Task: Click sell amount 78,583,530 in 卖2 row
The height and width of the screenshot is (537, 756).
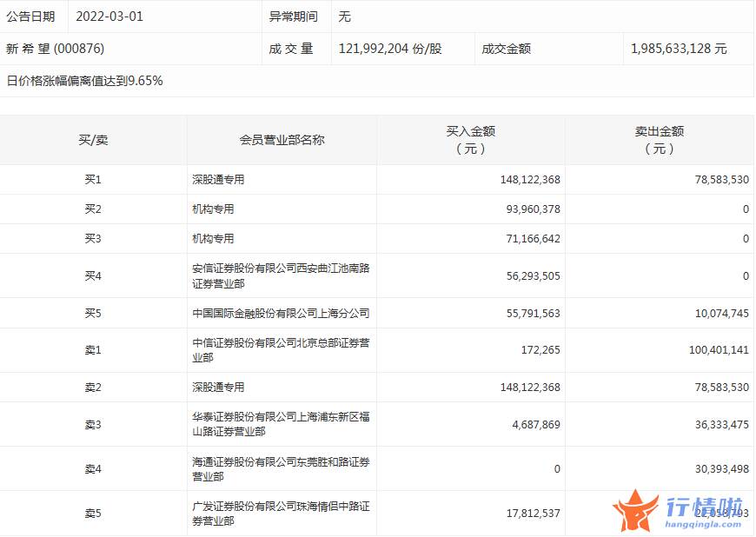Action: click(x=722, y=388)
